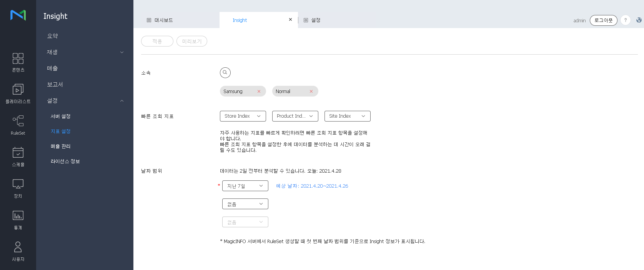The height and width of the screenshot is (270, 644).
Task: Open the 장치 device sidebar icon
Action: point(18,188)
